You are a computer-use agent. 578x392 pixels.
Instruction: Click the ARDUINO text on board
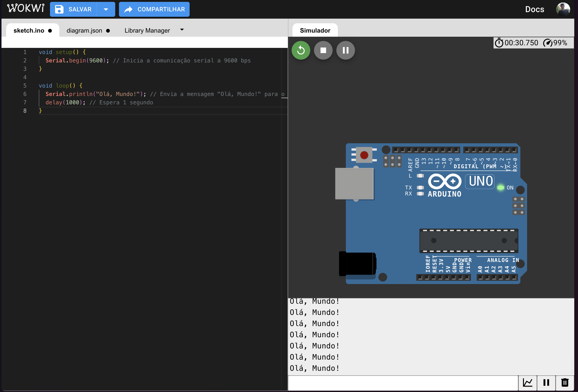pyautogui.click(x=445, y=194)
